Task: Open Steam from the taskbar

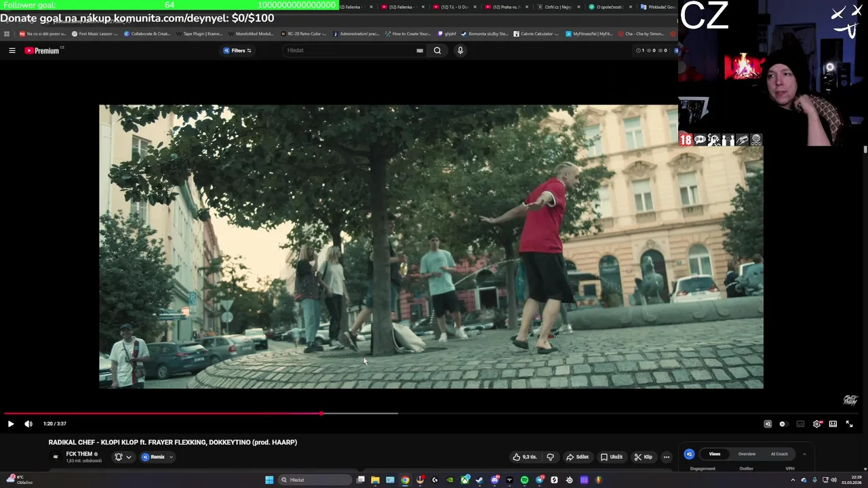Action: (479, 480)
